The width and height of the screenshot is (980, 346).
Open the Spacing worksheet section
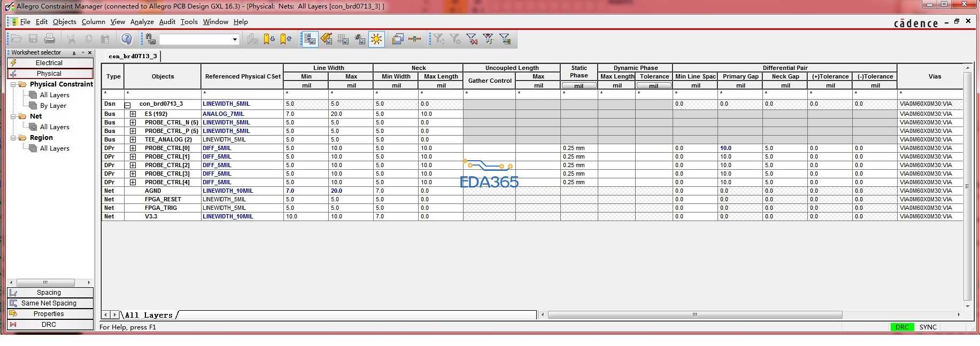point(50,293)
